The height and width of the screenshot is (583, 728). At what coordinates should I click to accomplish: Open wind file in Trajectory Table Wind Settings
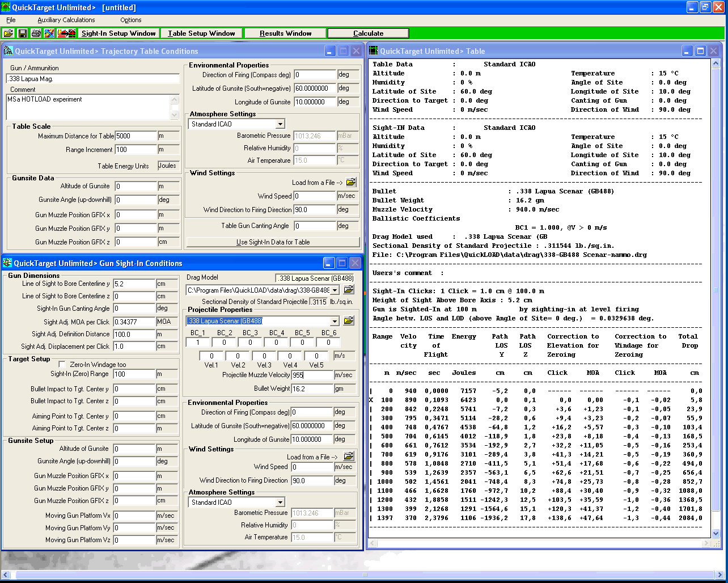351,182
